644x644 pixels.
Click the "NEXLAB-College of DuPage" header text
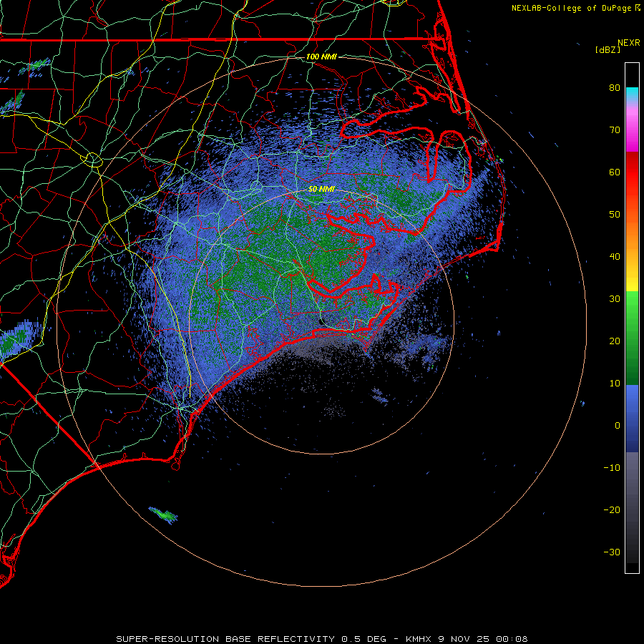pyautogui.click(x=571, y=8)
